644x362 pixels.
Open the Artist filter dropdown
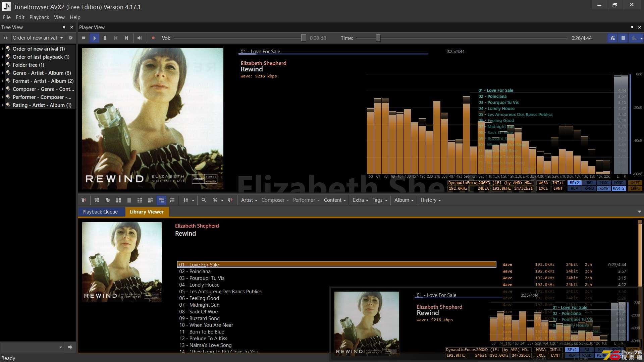coord(249,200)
